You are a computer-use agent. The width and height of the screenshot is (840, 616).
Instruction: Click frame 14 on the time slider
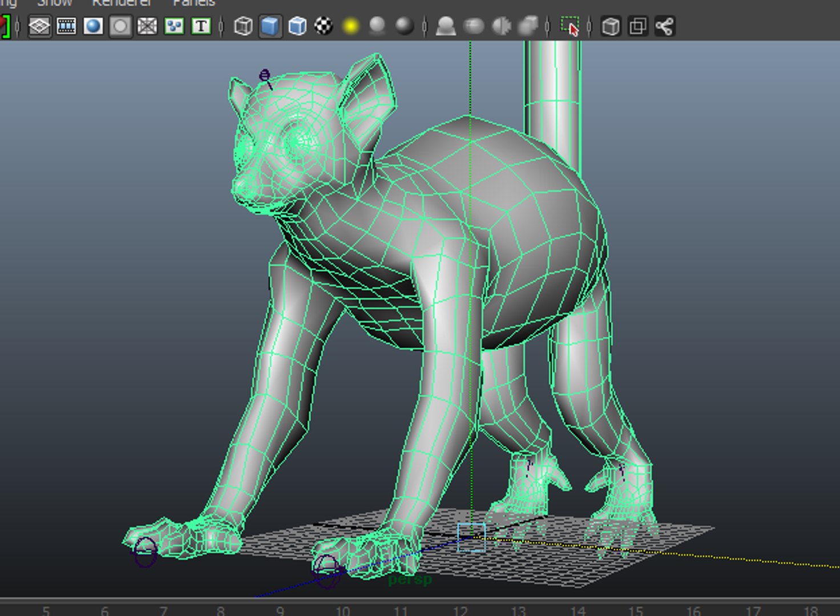pyautogui.click(x=577, y=611)
